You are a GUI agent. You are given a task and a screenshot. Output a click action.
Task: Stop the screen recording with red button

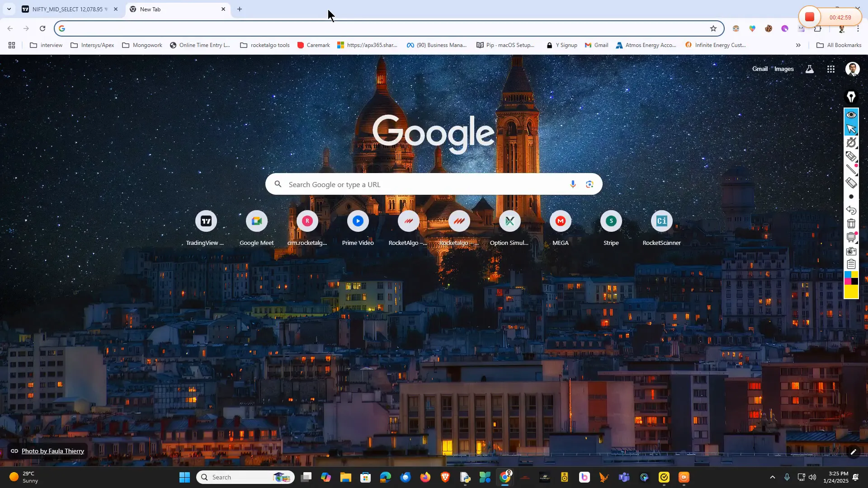point(810,17)
